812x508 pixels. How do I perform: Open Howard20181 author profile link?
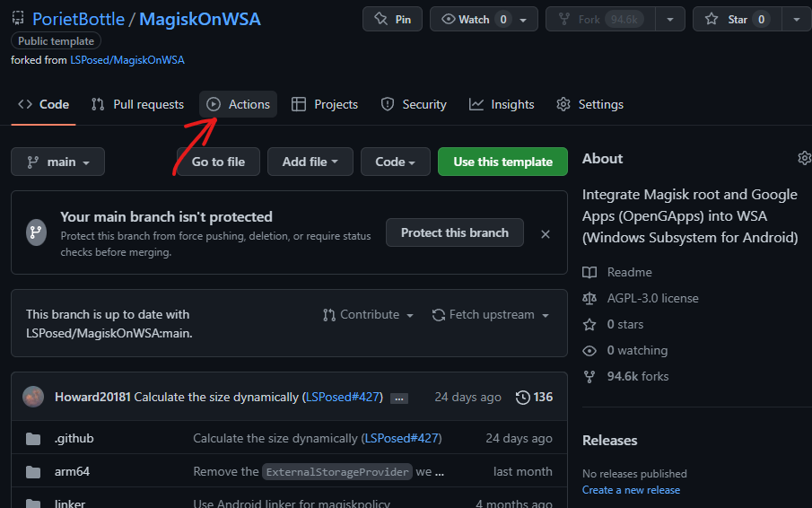(92, 398)
